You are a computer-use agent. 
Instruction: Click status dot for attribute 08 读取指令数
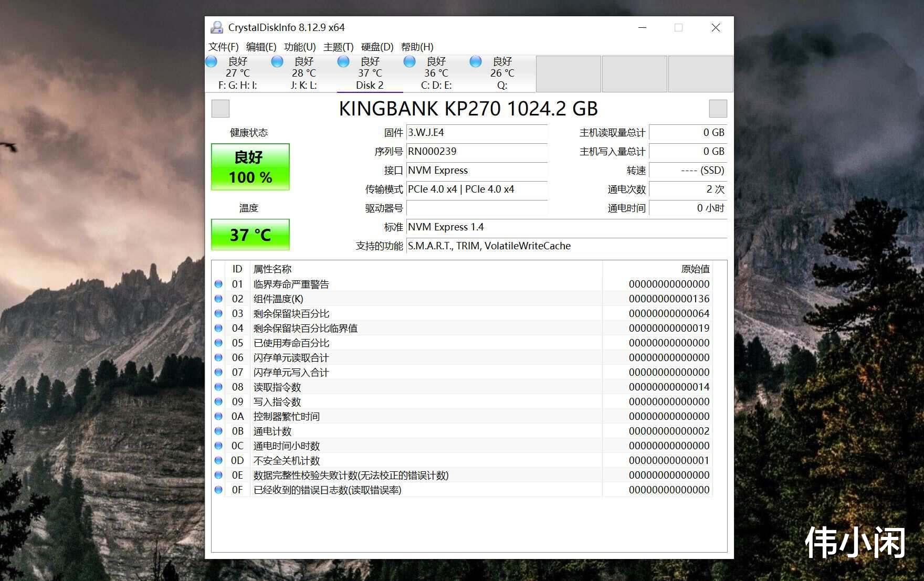tap(218, 387)
